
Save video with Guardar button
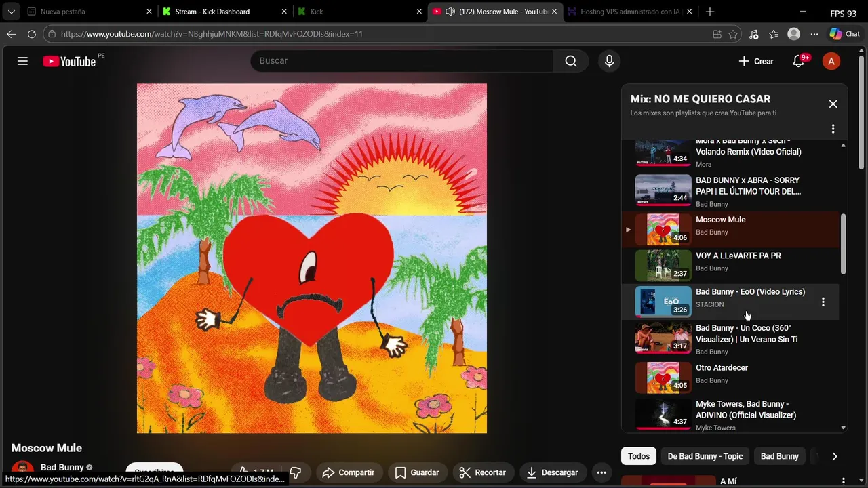point(417,472)
